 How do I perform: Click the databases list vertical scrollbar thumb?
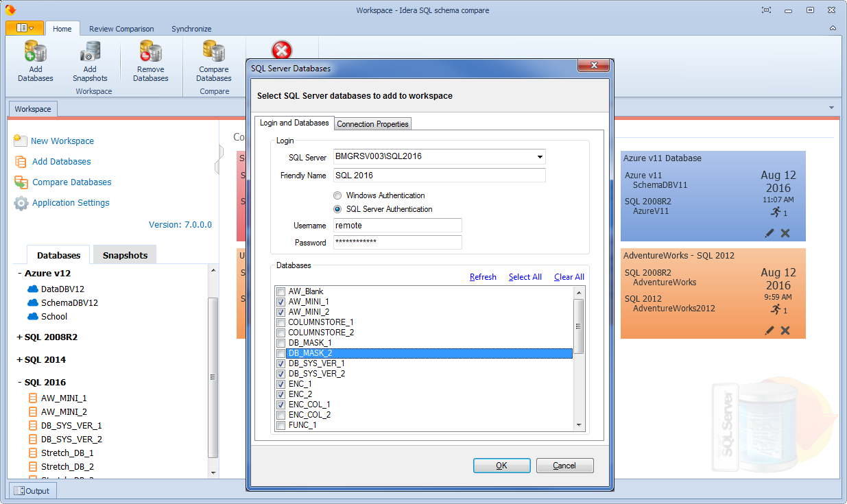coord(579,326)
